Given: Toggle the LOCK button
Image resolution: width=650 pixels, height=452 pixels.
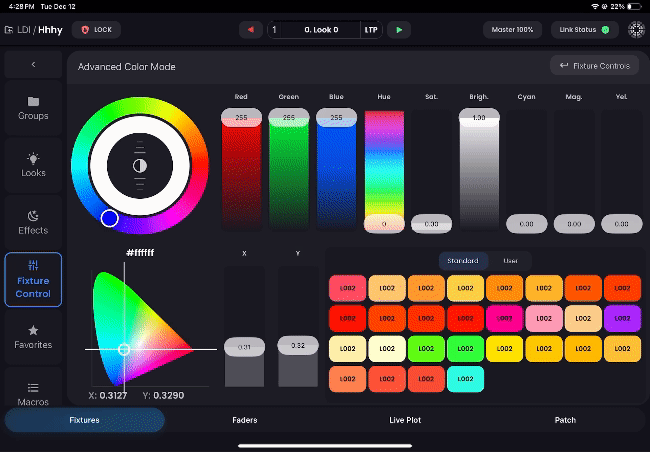Looking at the screenshot, I should pyautogui.click(x=96, y=30).
